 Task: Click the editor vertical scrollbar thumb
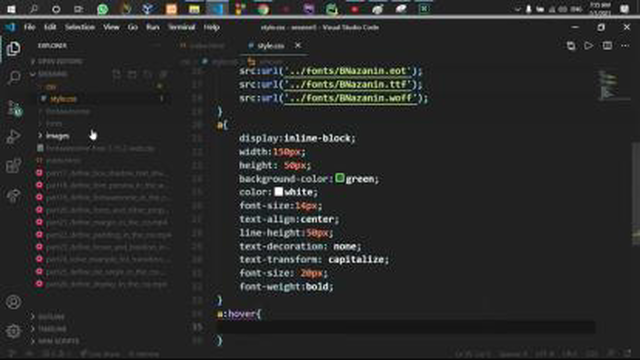[636, 194]
